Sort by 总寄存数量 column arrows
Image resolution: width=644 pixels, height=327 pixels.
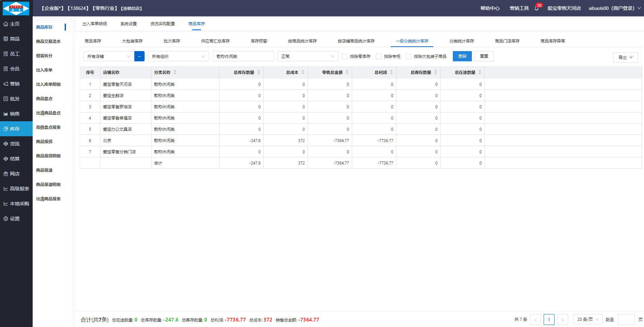pyautogui.click(x=435, y=72)
